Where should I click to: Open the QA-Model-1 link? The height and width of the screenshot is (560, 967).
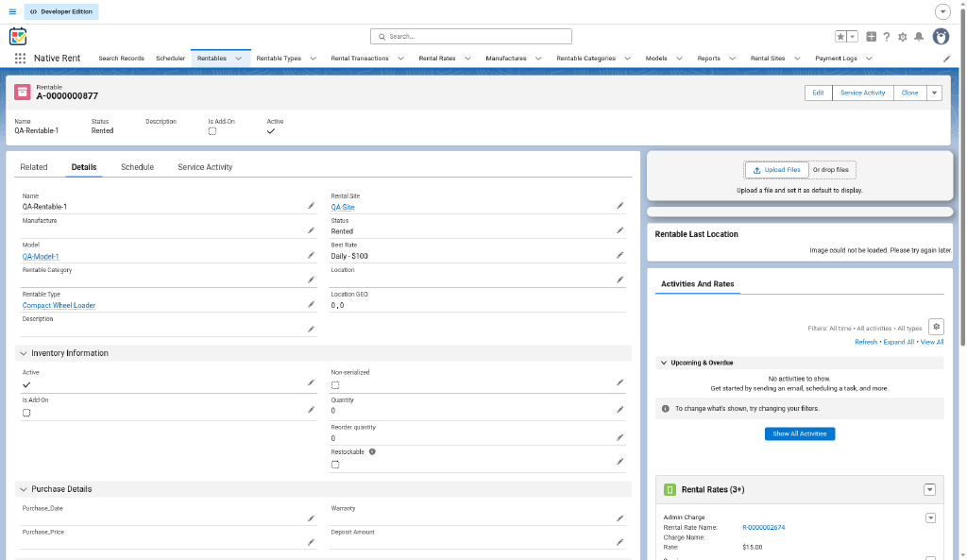pyautogui.click(x=41, y=257)
